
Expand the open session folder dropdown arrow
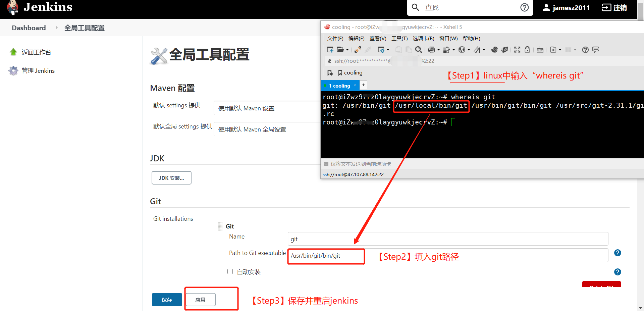click(x=347, y=50)
